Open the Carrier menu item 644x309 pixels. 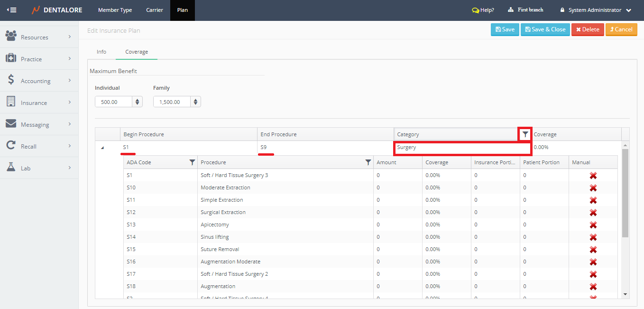coord(155,10)
